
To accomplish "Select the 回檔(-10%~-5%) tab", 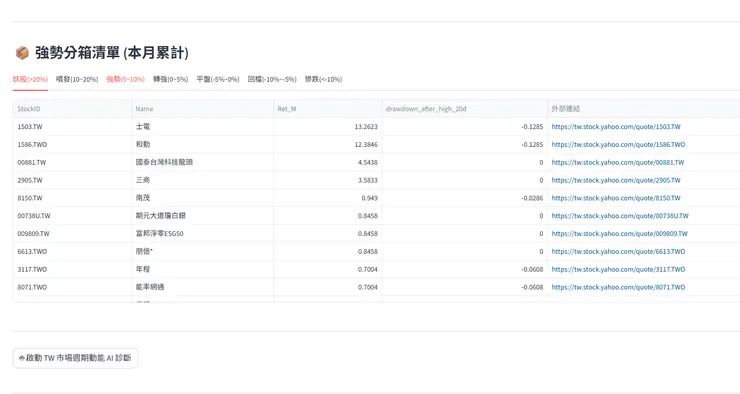I will pyautogui.click(x=272, y=79).
